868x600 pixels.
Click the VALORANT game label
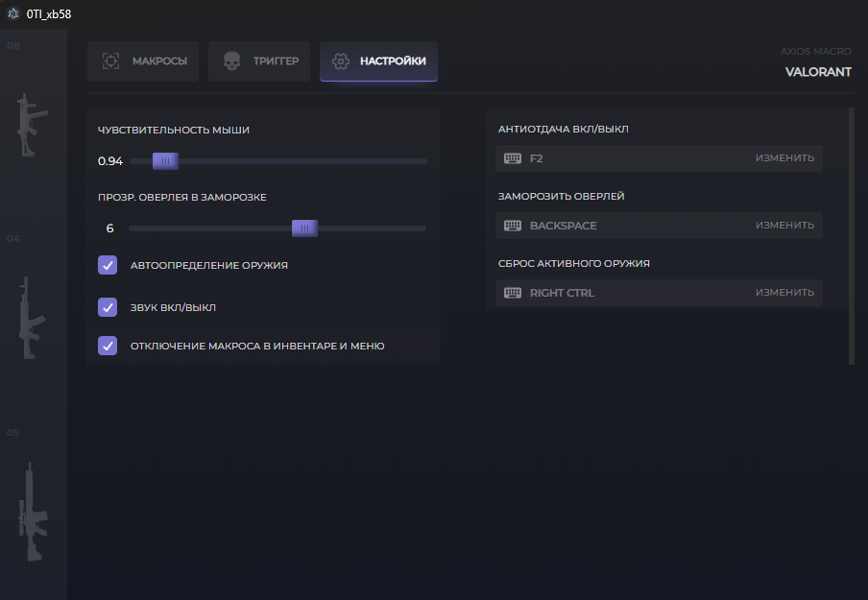click(818, 72)
